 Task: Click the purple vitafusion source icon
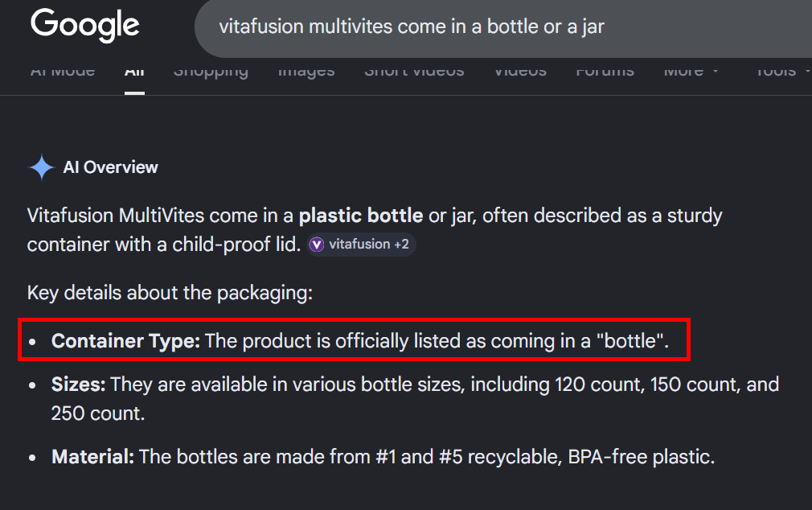point(318,245)
